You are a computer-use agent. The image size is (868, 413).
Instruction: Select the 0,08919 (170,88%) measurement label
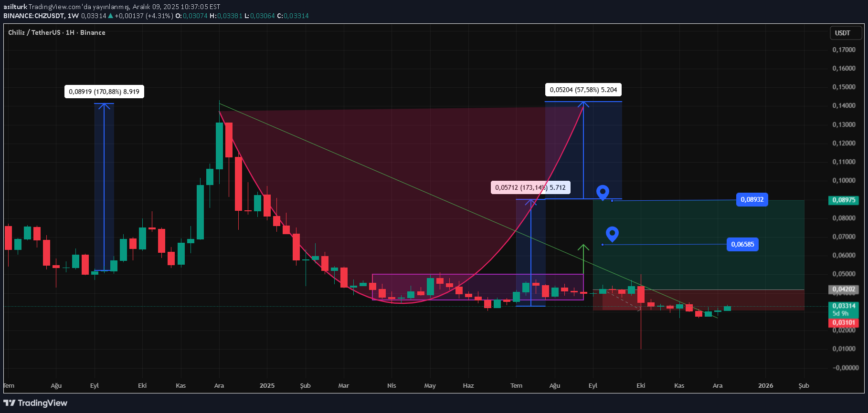point(104,92)
